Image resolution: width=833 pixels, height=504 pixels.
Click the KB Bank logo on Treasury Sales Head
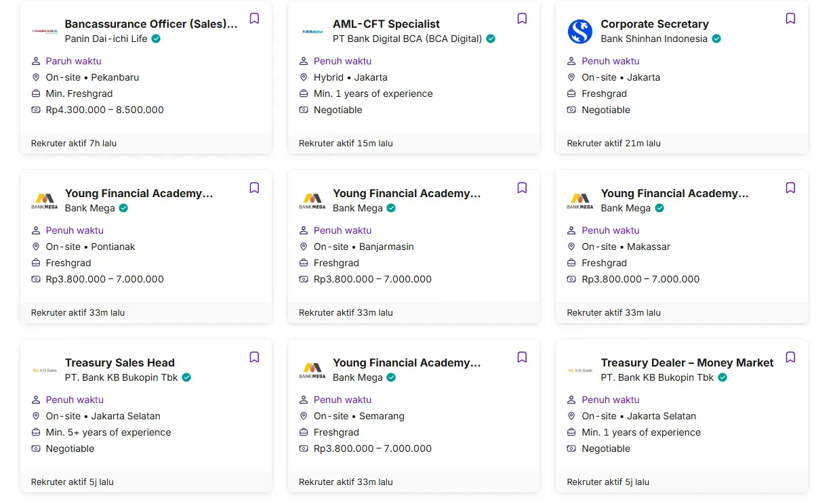point(45,371)
